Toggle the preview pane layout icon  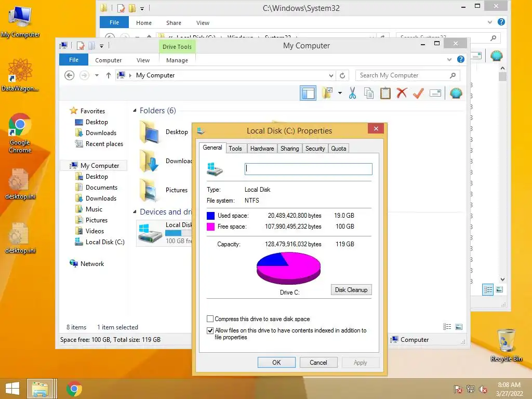pyautogui.click(x=308, y=93)
